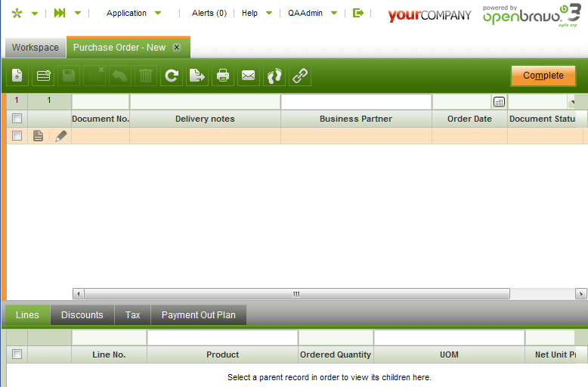This screenshot has height=387, width=588.
Task: Click the Openbravo 3 logo
Action: pos(532,15)
